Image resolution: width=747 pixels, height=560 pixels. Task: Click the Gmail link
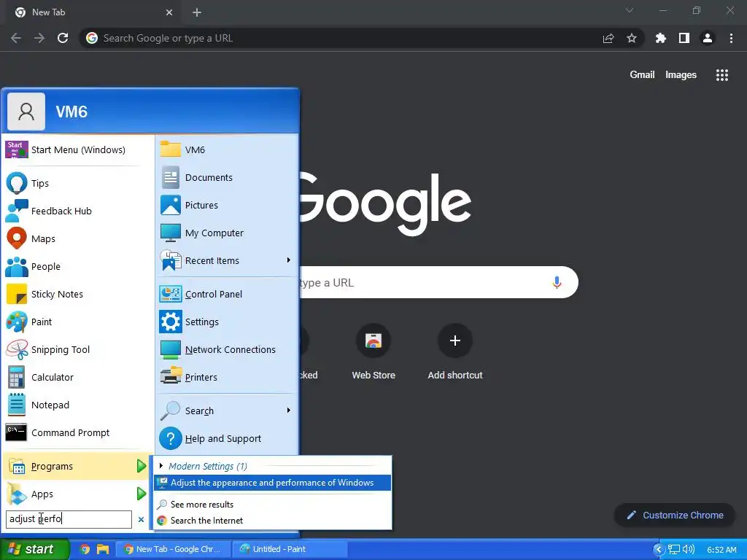(642, 75)
